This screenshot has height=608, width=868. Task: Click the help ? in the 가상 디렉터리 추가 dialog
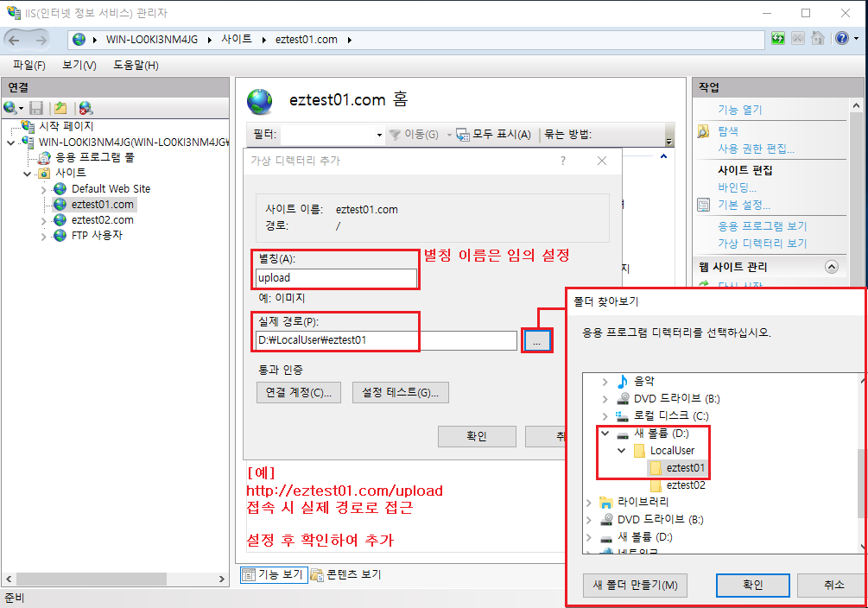click(x=563, y=161)
